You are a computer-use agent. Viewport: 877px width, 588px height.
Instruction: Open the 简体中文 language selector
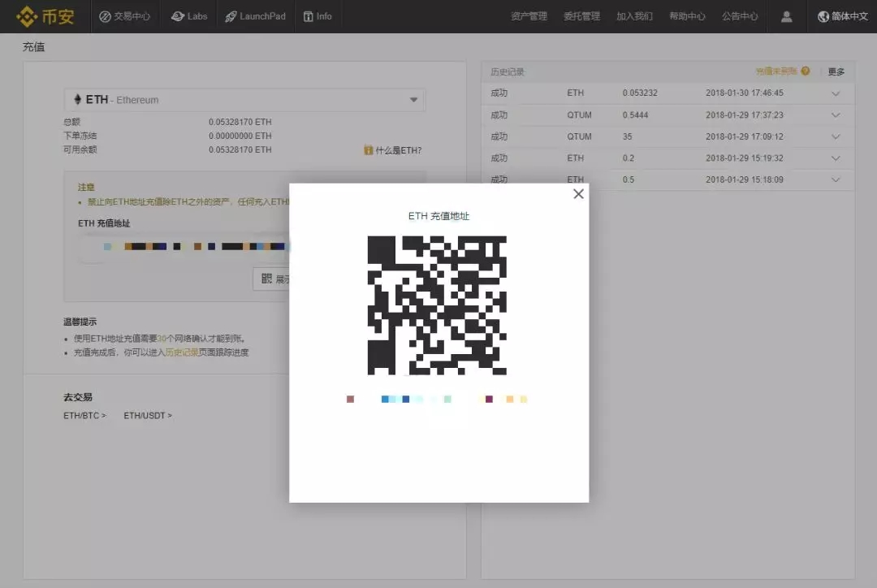[843, 17]
